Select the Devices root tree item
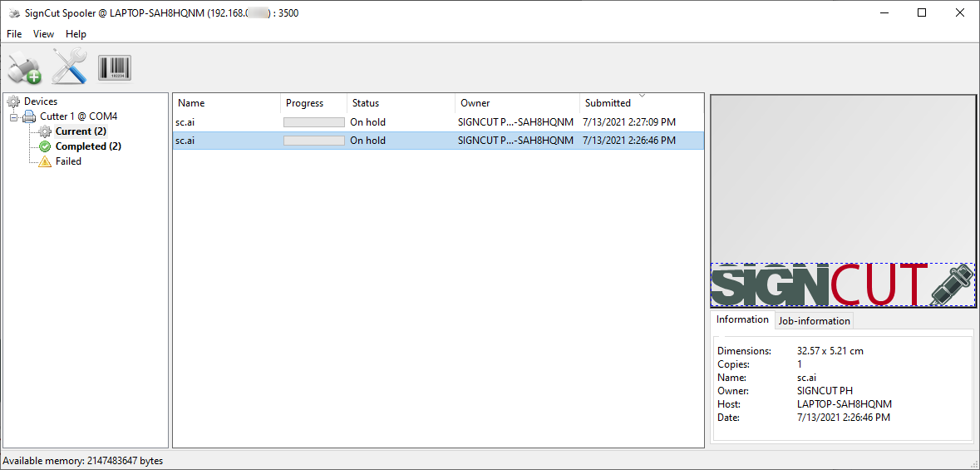This screenshot has width=980, height=470. 41,101
